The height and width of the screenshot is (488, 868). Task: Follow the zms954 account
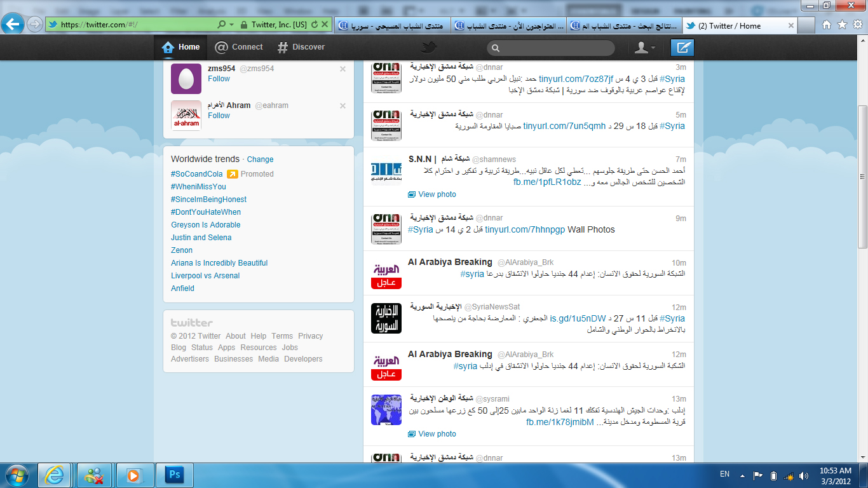tap(219, 79)
